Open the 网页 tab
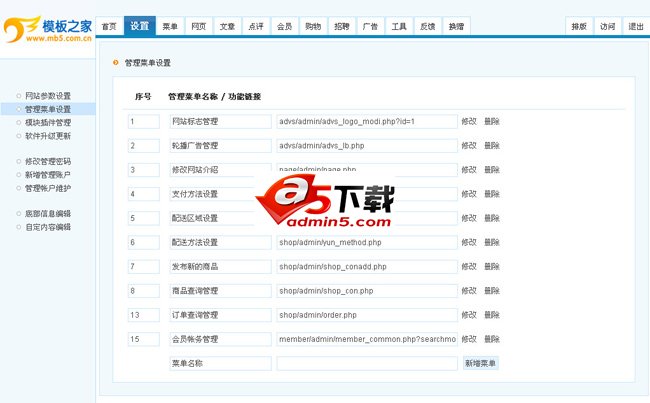The width and height of the screenshot is (650, 403). pos(199,27)
